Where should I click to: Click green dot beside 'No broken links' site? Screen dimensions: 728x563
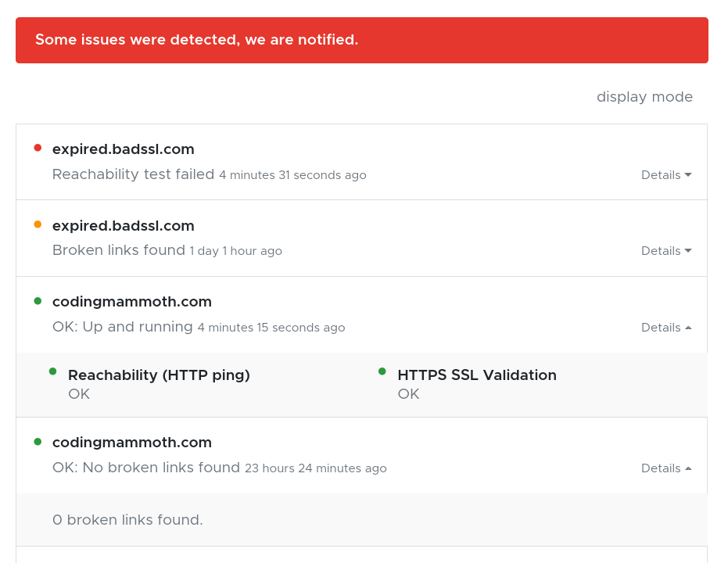pyautogui.click(x=38, y=441)
